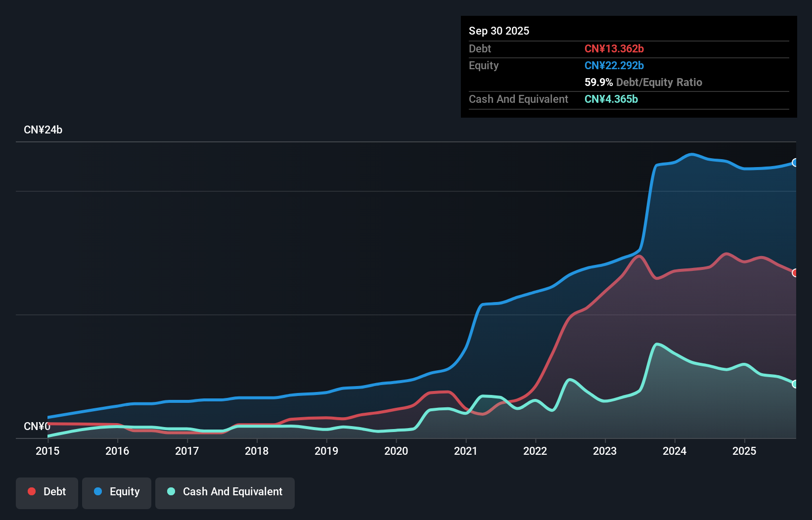Screen dimensions: 812x520
Task: Click the Debt line peak near late 2024
Action: point(726,253)
